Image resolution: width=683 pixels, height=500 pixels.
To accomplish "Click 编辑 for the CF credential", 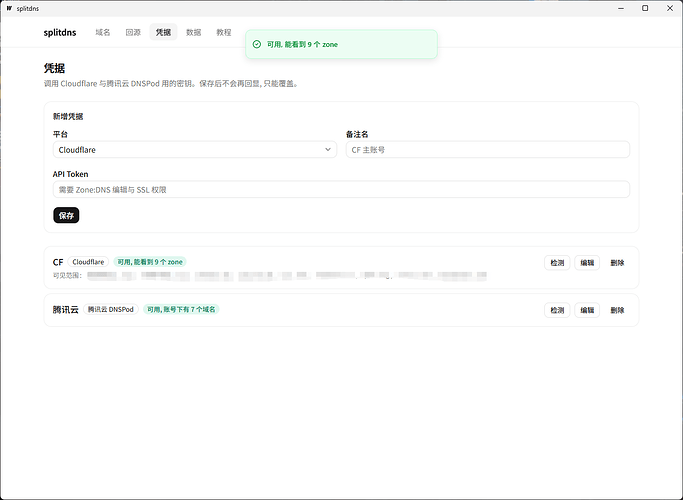I will pos(587,263).
